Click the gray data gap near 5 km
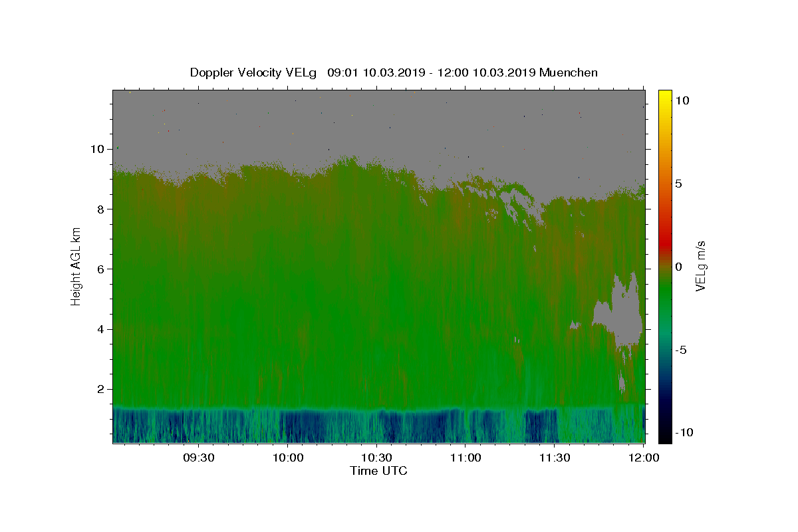The image size is (798, 532). pyautogui.click(x=624, y=309)
